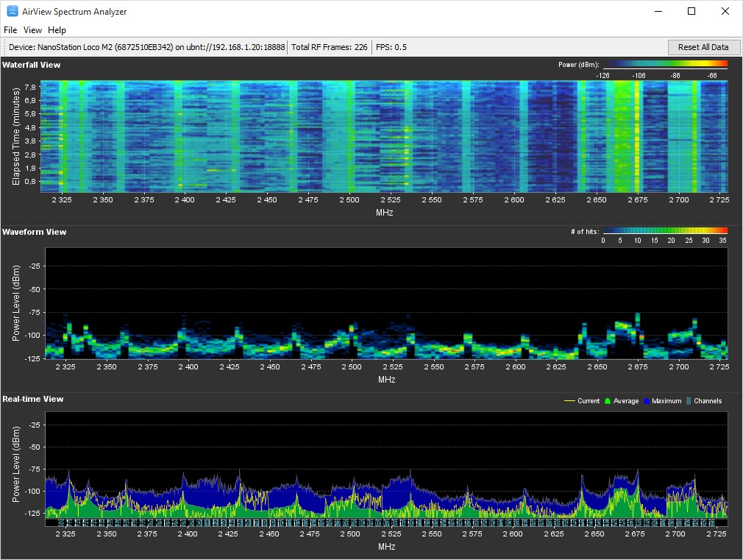Viewport: 743px width, 560px height.
Task: Click the green Average legend icon
Action: coord(608,401)
